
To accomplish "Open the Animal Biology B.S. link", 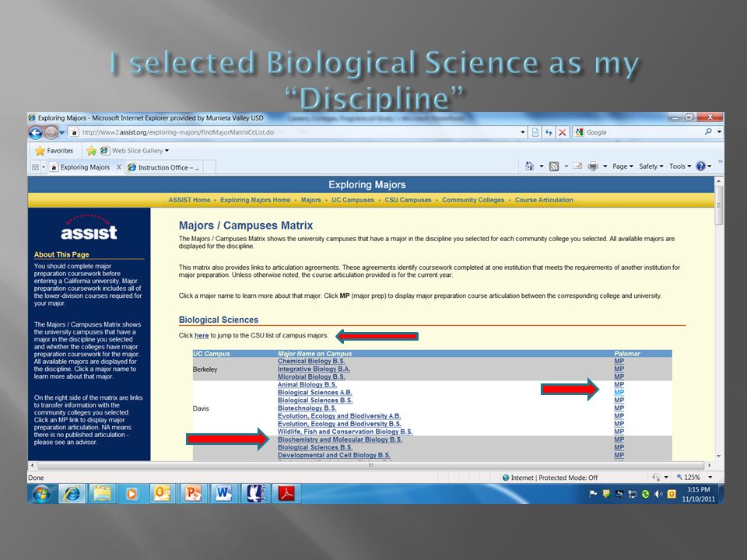I will click(x=307, y=385).
